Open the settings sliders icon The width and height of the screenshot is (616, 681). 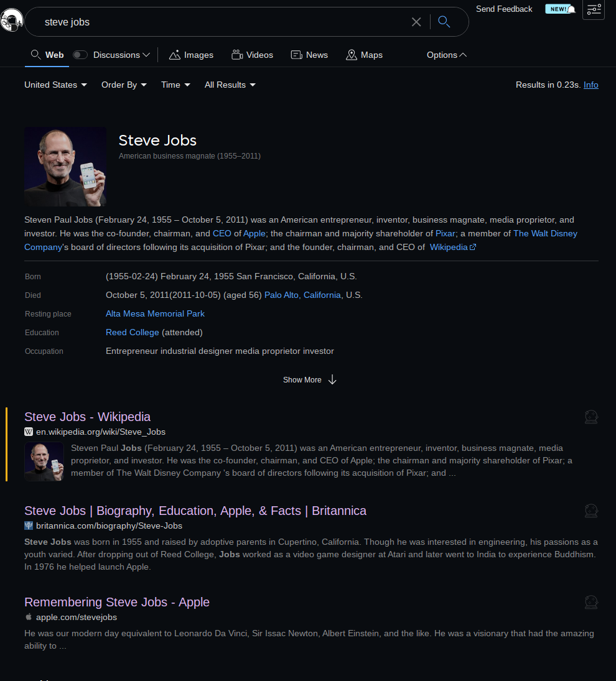click(594, 9)
